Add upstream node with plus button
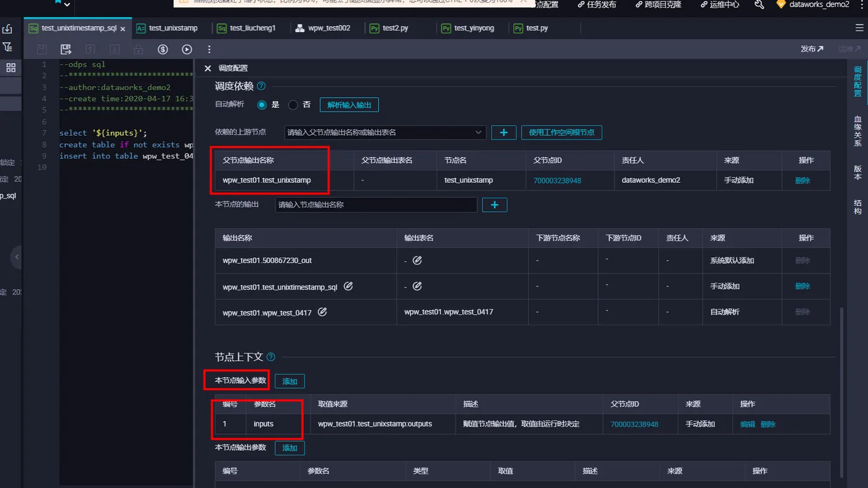 tap(503, 132)
